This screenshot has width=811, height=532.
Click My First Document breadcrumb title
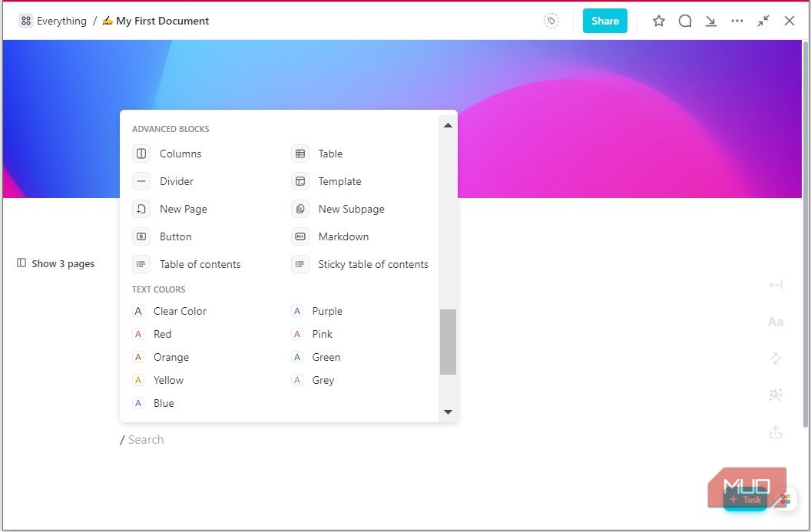162,21
